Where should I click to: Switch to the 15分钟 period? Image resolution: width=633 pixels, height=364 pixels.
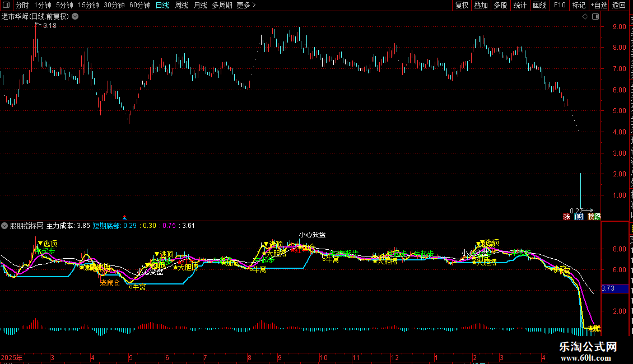point(89,5)
